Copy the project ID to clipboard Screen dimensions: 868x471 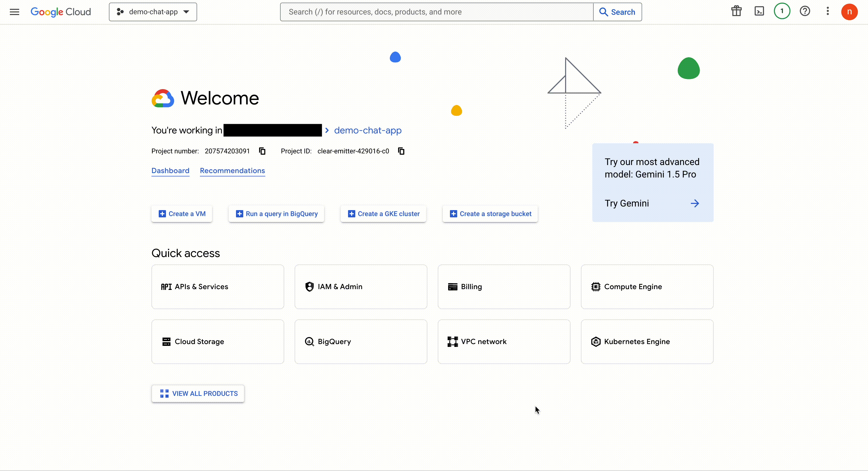coord(401,151)
